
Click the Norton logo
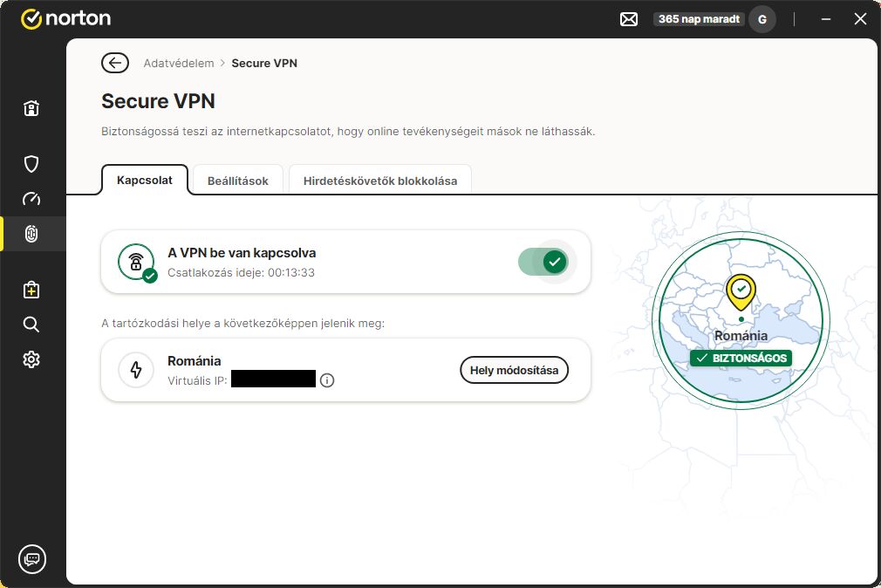tap(65, 18)
